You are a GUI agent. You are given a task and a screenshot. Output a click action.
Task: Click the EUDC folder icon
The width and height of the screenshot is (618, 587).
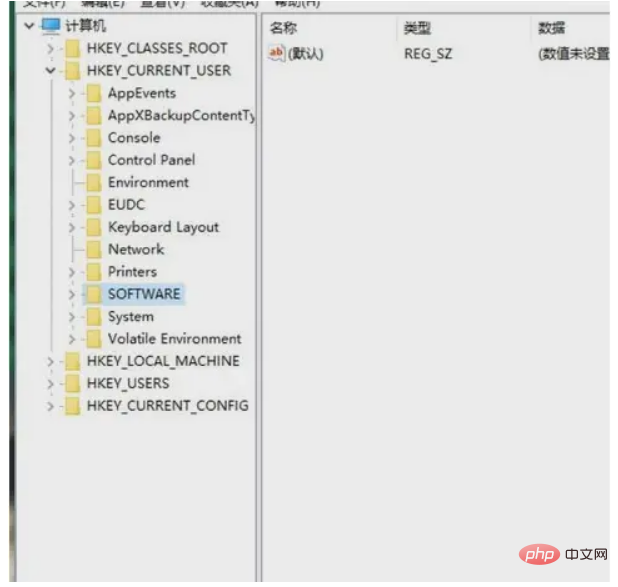tap(94, 205)
